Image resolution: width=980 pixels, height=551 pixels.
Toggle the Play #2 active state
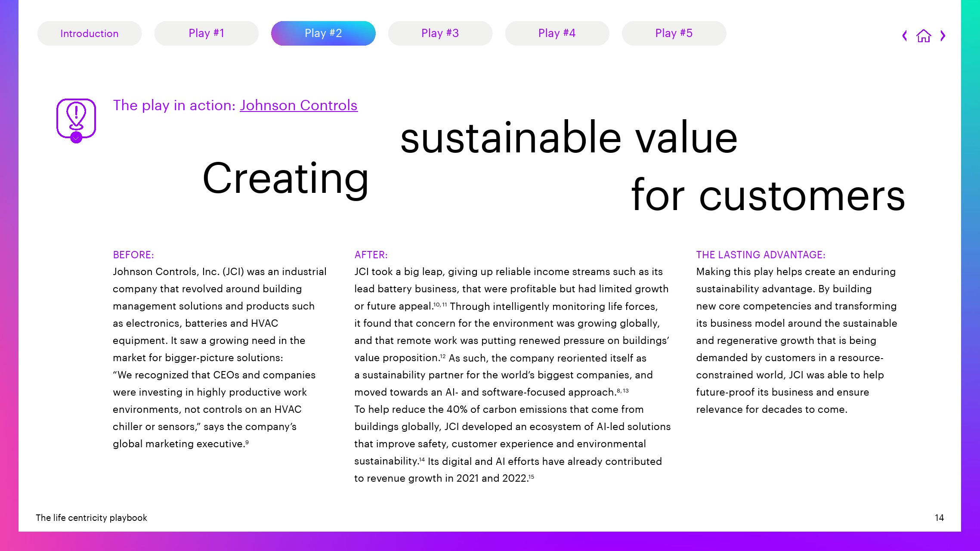(323, 33)
